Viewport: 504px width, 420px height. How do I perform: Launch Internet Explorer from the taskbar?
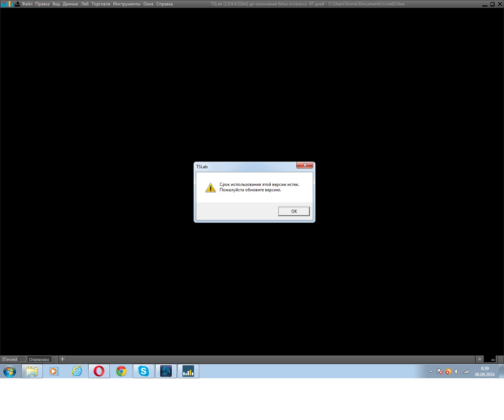(x=77, y=371)
